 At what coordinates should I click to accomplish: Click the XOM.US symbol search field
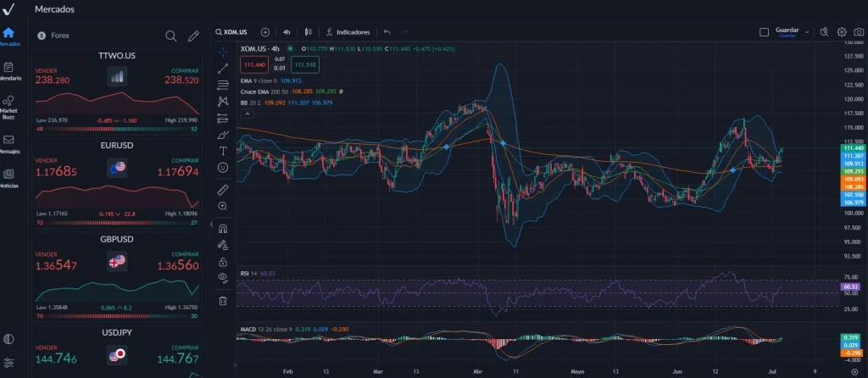click(231, 32)
